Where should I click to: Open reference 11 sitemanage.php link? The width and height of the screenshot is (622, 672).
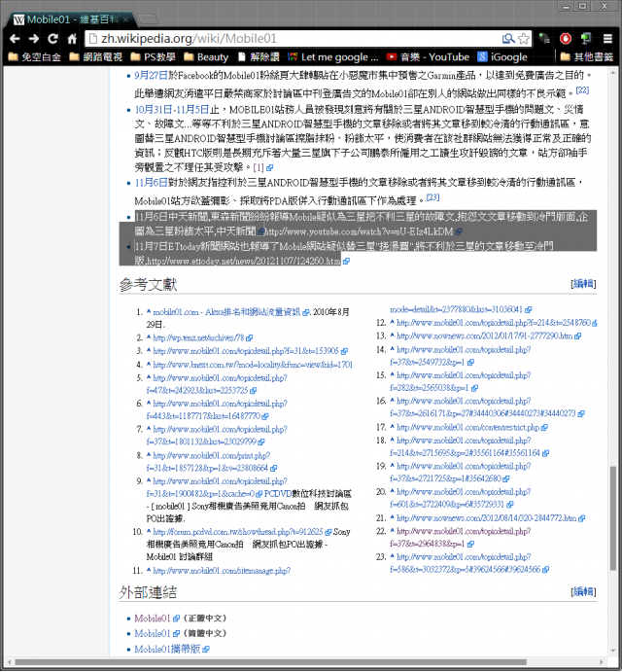coord(222,571)
